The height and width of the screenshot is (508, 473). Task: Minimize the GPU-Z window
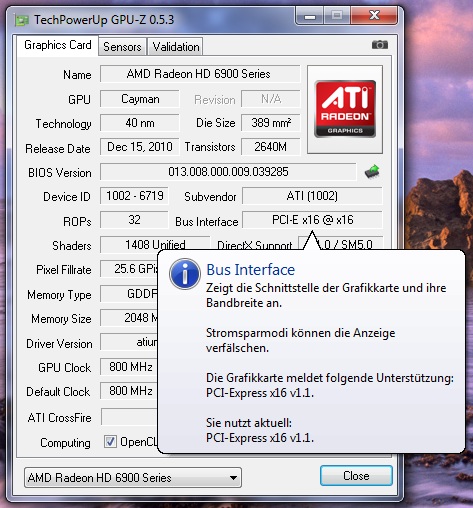310,16
